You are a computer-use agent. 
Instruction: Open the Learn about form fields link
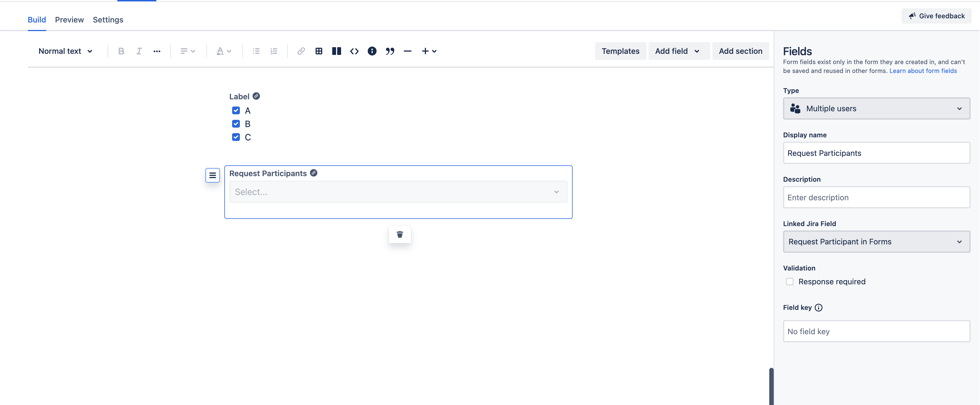click(x=923, y=71)
